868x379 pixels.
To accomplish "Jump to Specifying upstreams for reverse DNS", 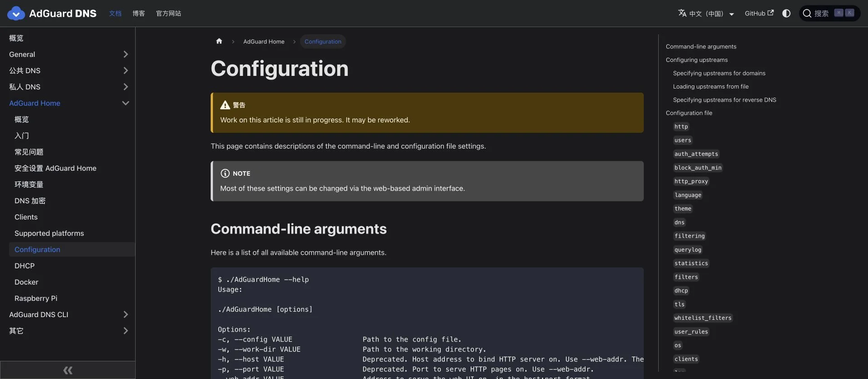I will pos(725,100).
